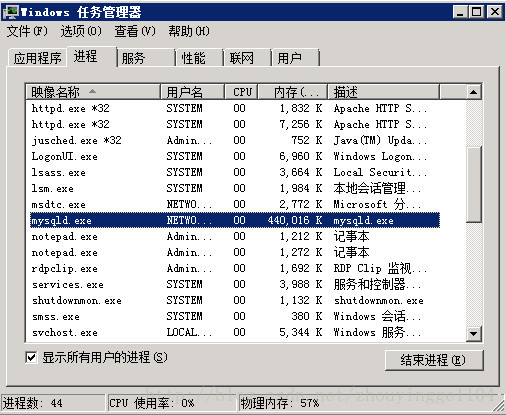506x415 pixels.
Task: Select the rdpclip.exe process
Action: [235, 268]
